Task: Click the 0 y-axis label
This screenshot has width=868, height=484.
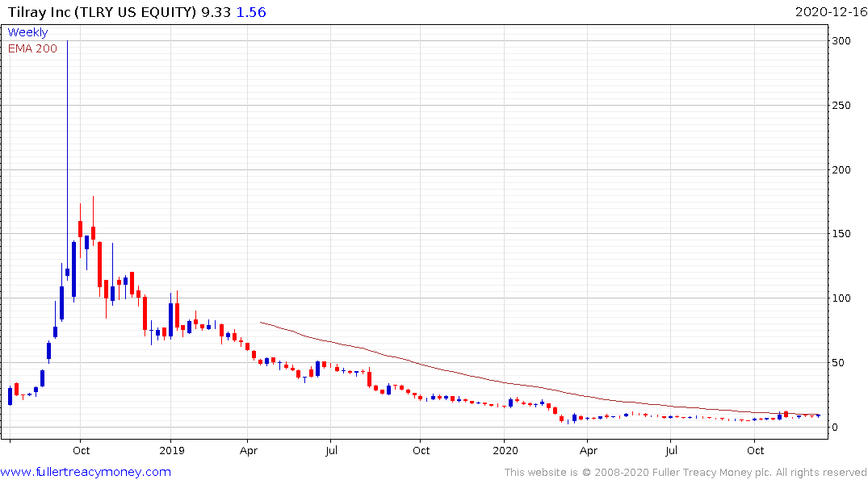Action: click(x=836, y=427)
